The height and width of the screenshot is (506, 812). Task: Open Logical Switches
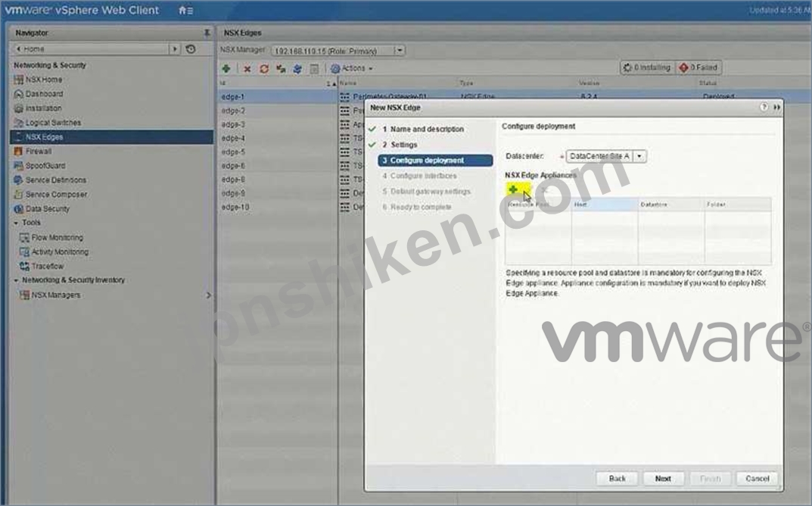(x=53, y=123)
